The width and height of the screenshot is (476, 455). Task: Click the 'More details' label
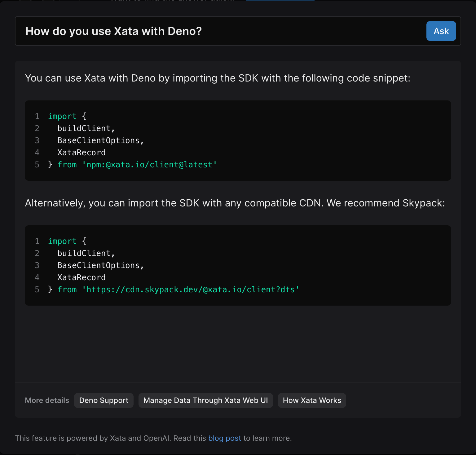coord(47,400)
